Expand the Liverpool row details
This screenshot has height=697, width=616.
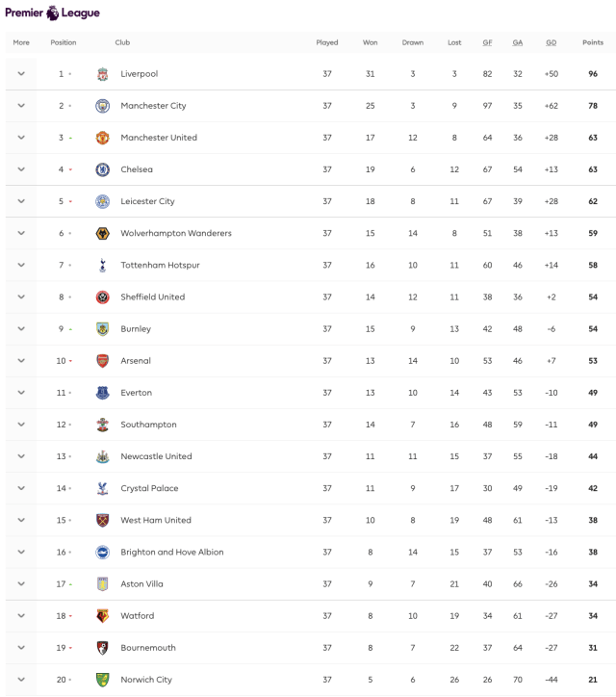pyautogui.click(x=21, y=74)
